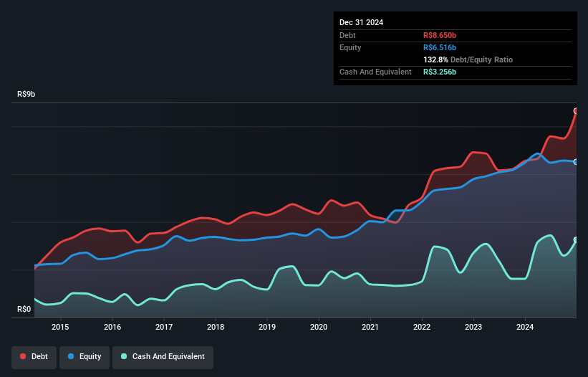The width and height of the screenshot is (588, 377).
Task: Click the R$8.650b debt value
Action: click(x=440, y=35)
